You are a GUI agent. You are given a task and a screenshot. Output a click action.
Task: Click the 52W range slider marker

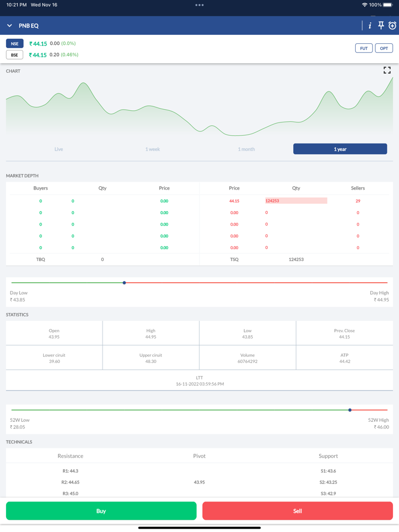coord(350,410)
